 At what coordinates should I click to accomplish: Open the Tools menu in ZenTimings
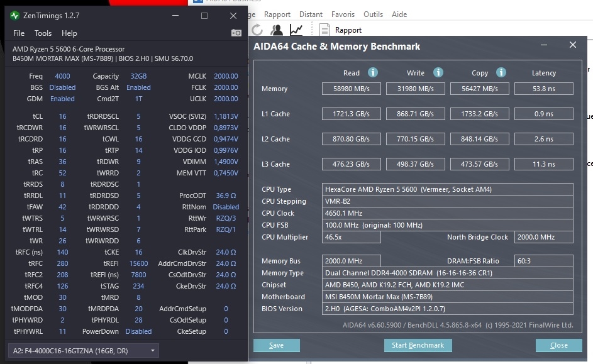pyautogui.click(x=43, y=33)
